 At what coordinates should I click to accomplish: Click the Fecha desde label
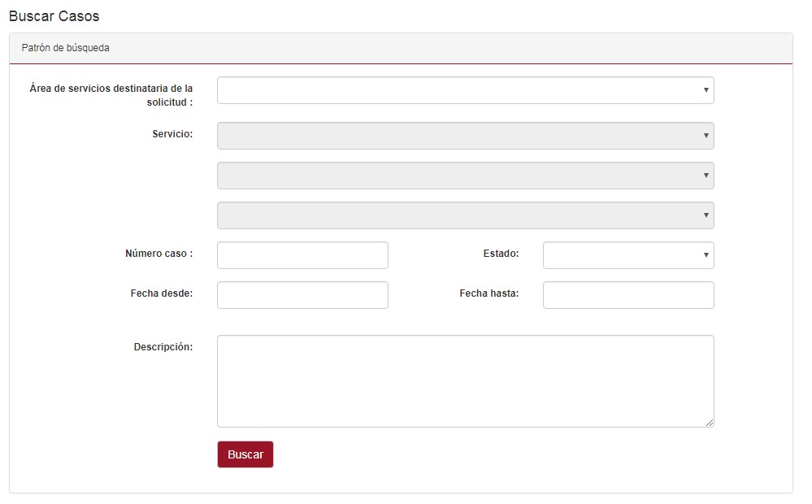pyautogui.click(x=161, y=293)
